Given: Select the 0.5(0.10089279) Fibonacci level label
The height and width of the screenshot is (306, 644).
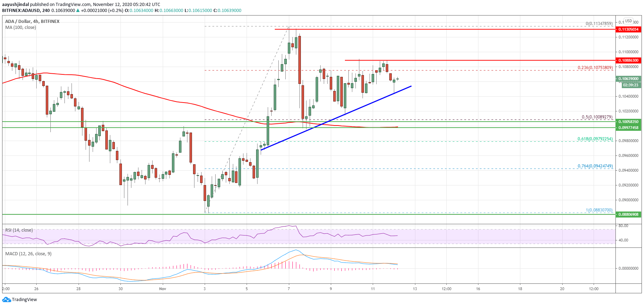Looking at the screenshot, I should tap(597, 117).
